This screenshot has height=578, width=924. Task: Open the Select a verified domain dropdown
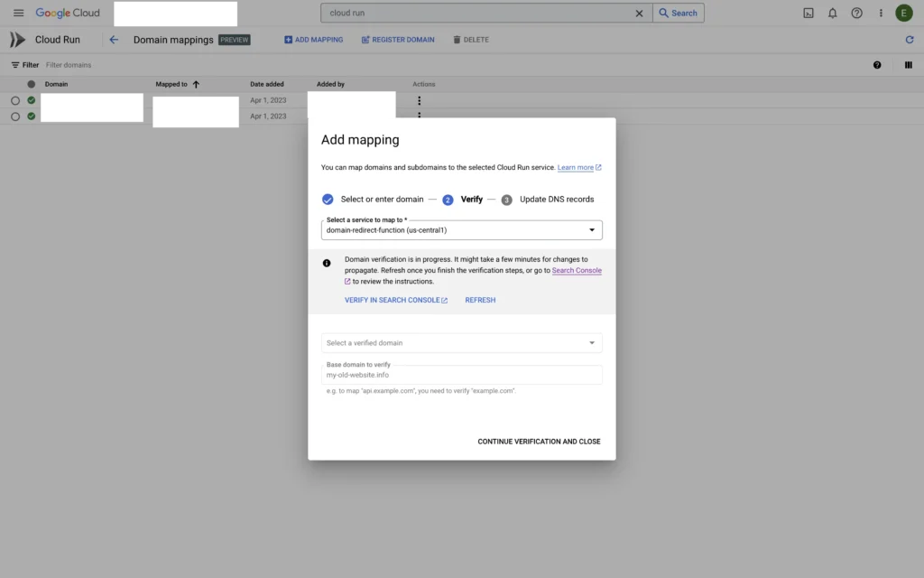pyautogui.click(x=461, y=342)
